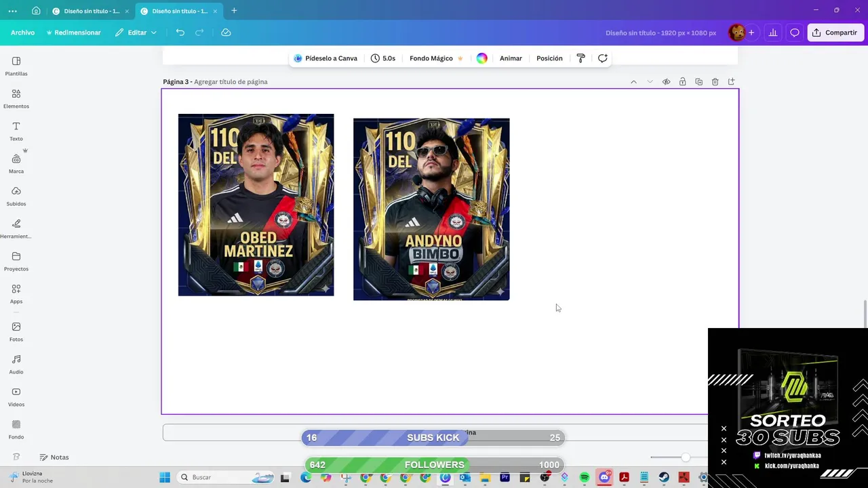
Task: Move page 3 up with chevron
Action: 633,82
